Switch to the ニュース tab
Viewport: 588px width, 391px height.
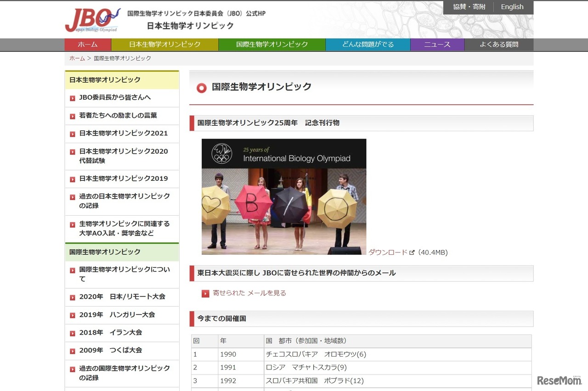point(437,45)
